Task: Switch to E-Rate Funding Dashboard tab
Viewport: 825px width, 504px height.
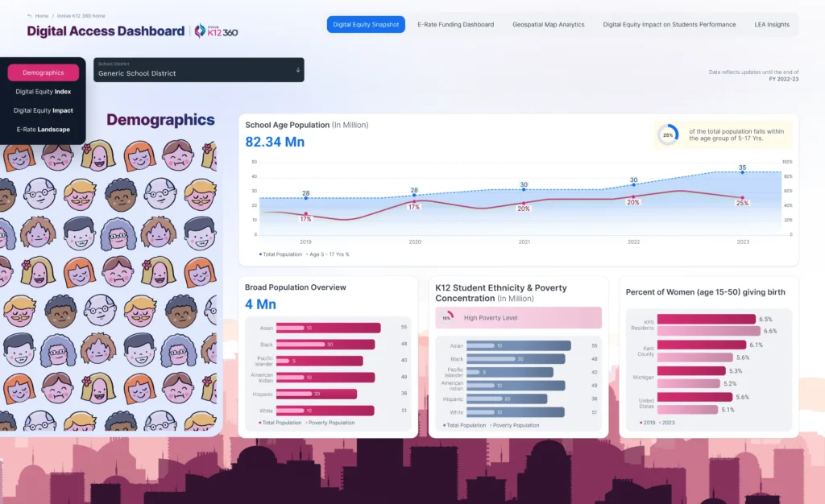Action: coord(455,25)
